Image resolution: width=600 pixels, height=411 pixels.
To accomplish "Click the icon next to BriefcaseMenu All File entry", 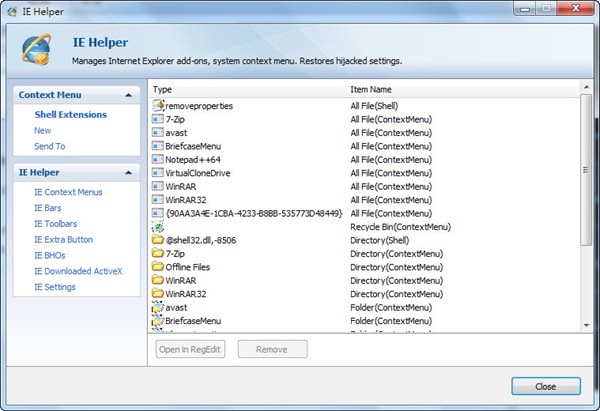I will pos(157,145).
